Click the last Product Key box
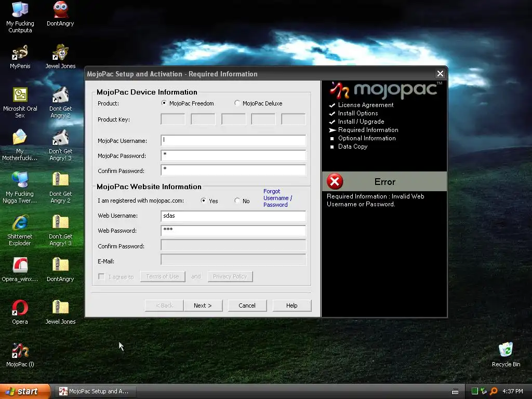The height and width of the screenshot is (399, 532). [x=293, y=119]
